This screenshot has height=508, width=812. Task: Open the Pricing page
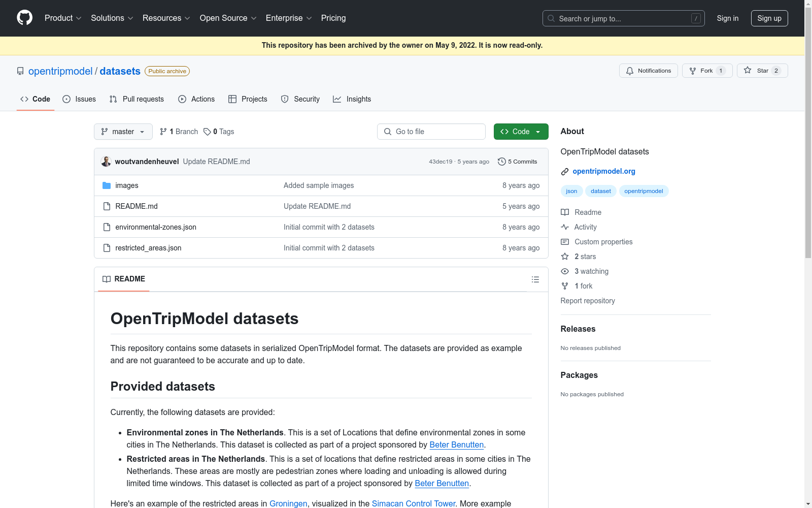[x=333, y=18]
